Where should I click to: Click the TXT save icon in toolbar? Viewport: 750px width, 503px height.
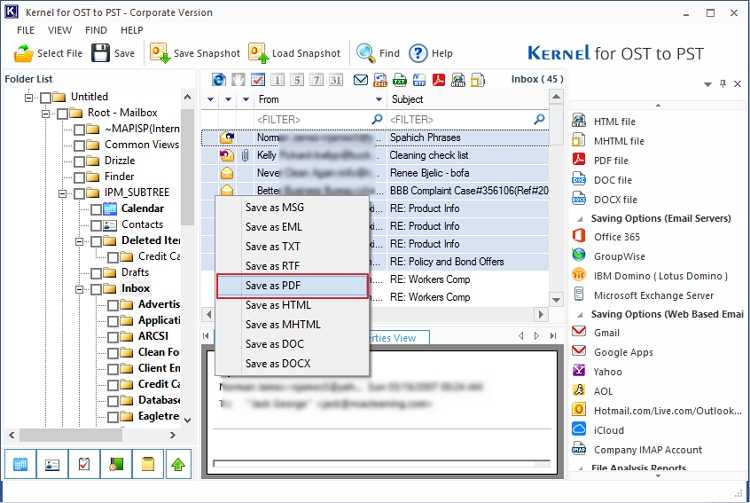click(x=400, y=79)
